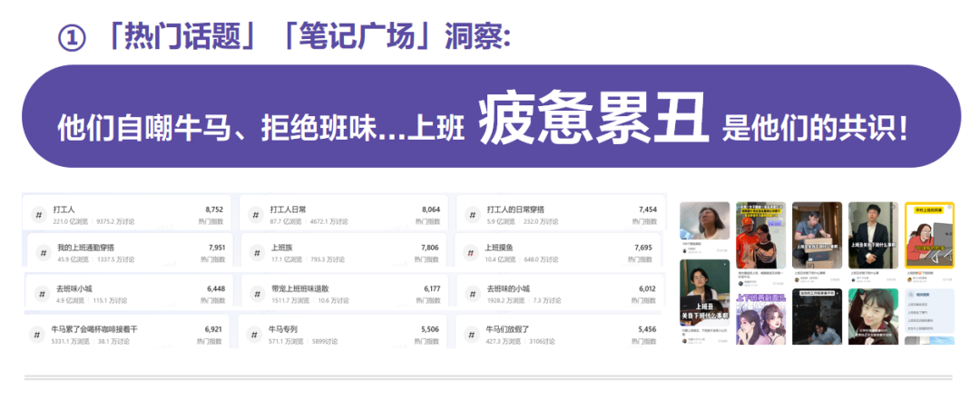
Task: Click the 221.0 亿浏览 stat under 打工人
Action: click(71, 222)
